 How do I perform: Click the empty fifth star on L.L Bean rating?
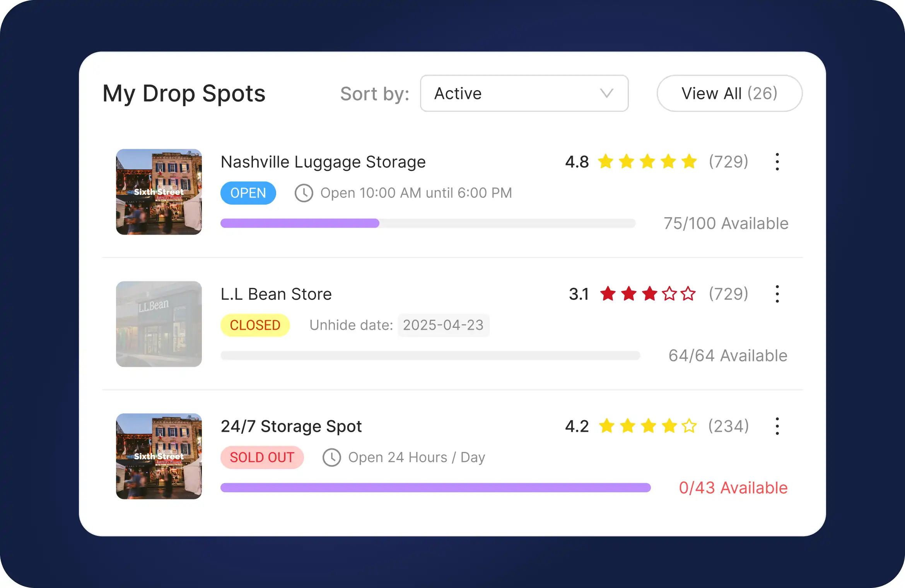(688, 294)
